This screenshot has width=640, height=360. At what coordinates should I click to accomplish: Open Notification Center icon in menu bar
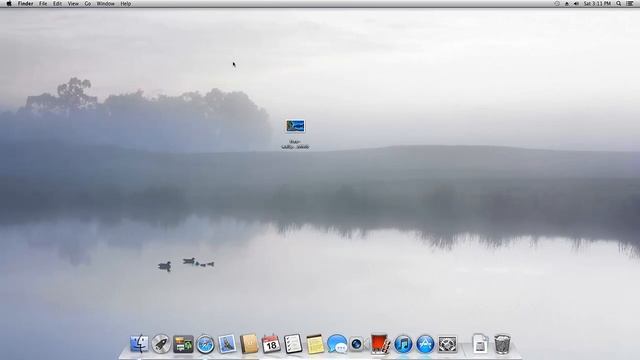[x=630, y=4]
